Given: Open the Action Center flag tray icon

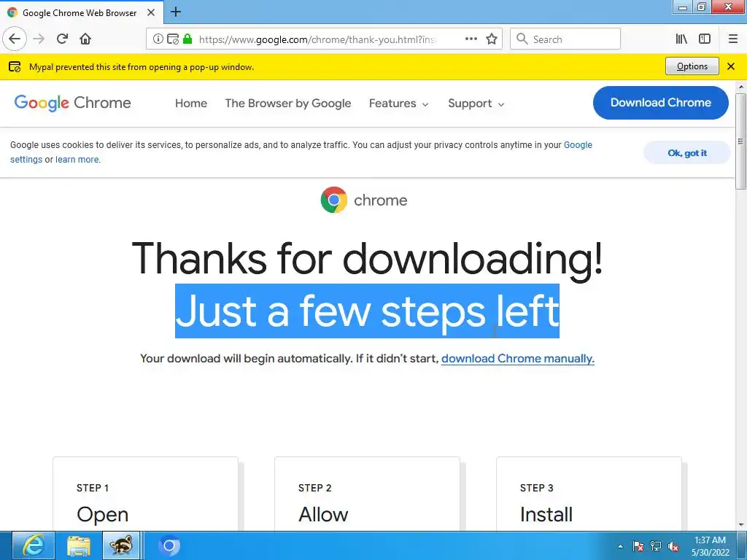Looking at the screenshot, I should click(x=638, y=546).
